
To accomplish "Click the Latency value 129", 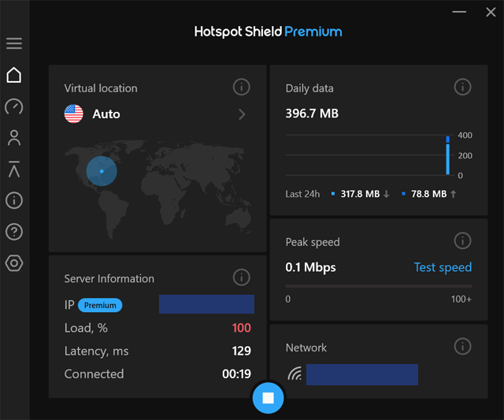I will (x=242, y=351).
